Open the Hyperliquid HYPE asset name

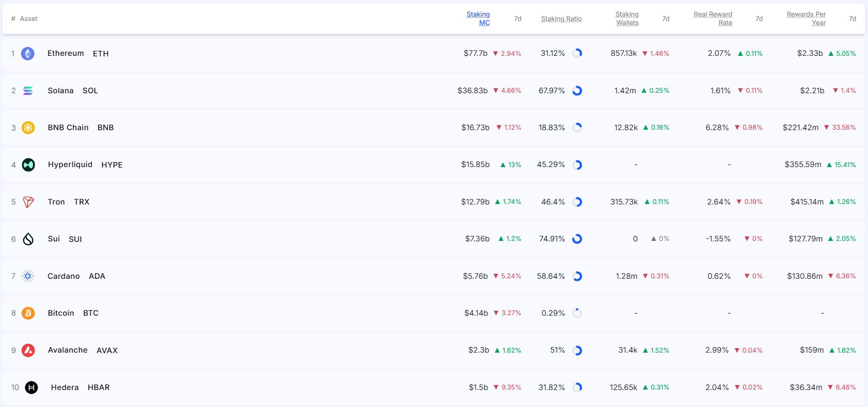pos(70,165)
